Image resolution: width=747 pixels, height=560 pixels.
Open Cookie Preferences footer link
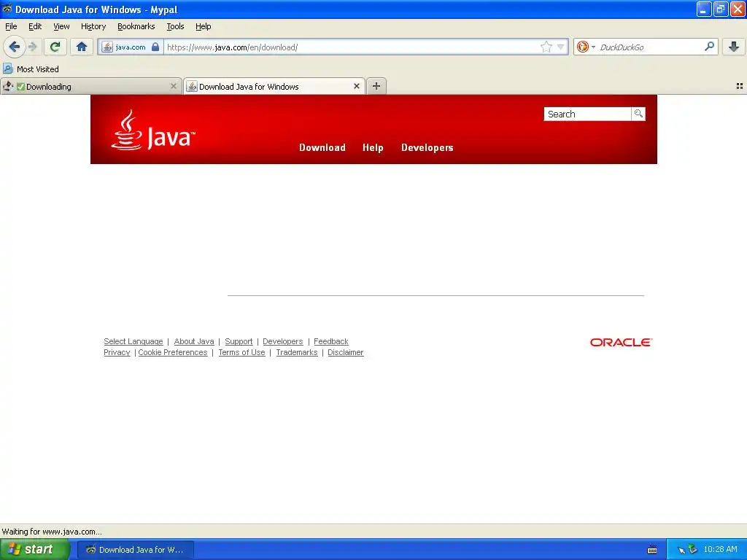(x=173, y=352)
